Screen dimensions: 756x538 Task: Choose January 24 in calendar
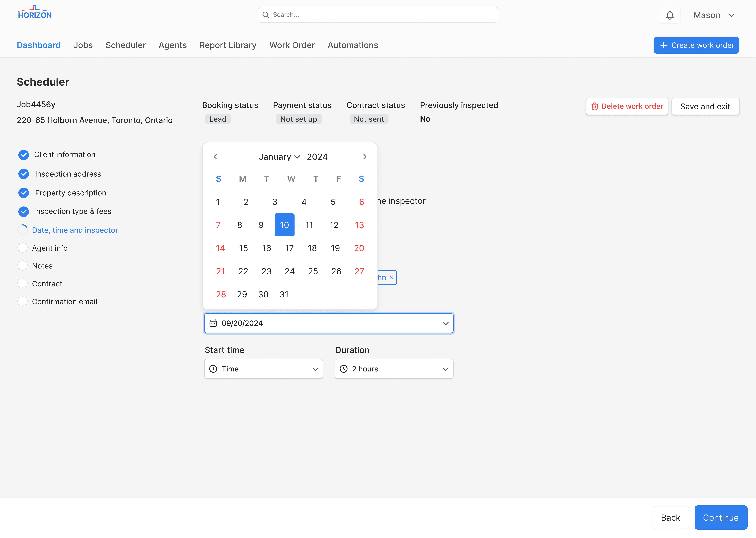(290, 271)
